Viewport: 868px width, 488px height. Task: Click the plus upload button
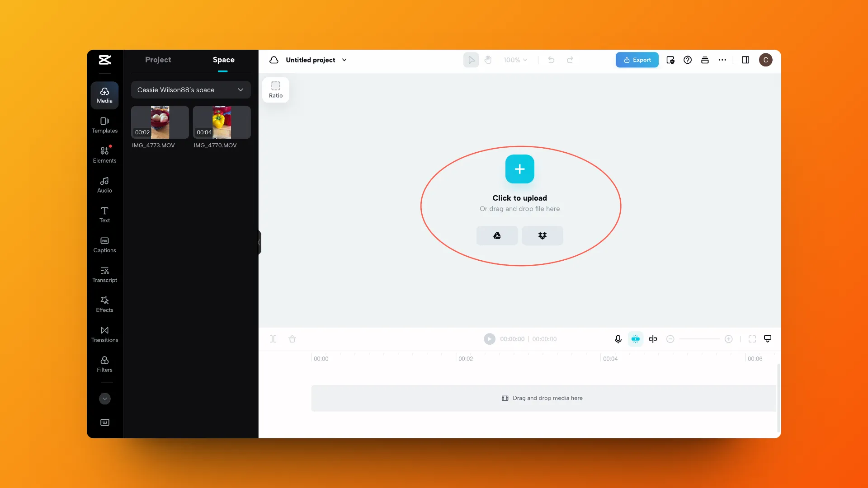(x=520, y=169)
